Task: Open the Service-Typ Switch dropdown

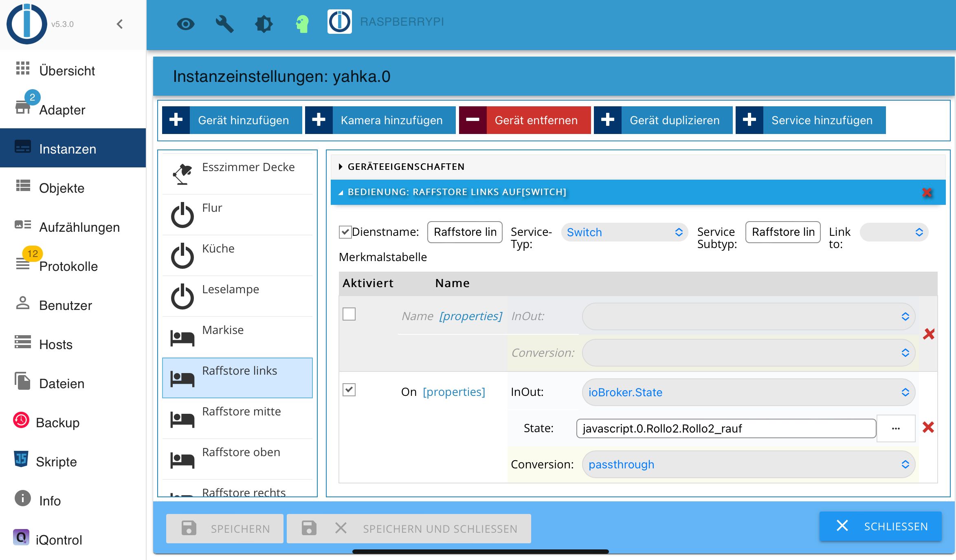Action: [x=624, y=232]
